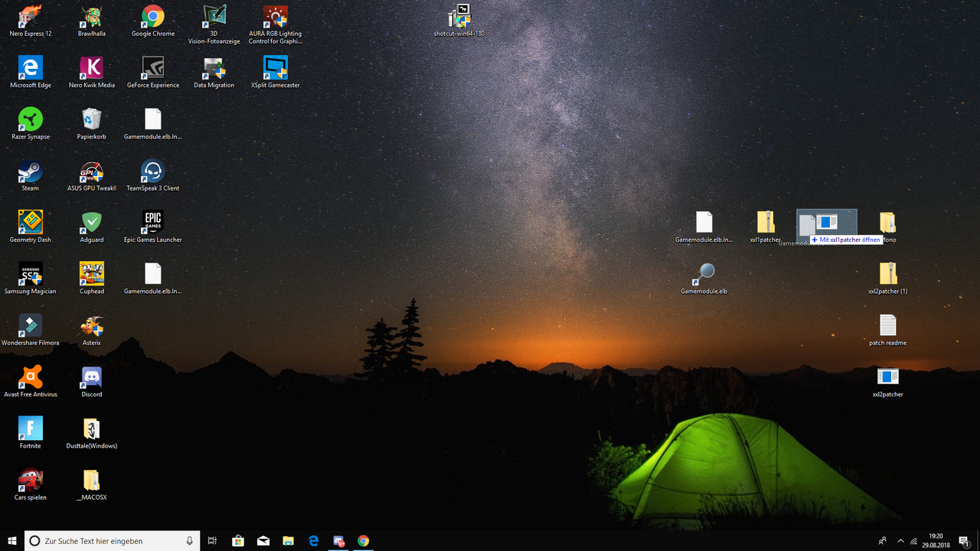Open the People icon in taskbar
This screenshot has height=551, width=980.
[883, 541]
